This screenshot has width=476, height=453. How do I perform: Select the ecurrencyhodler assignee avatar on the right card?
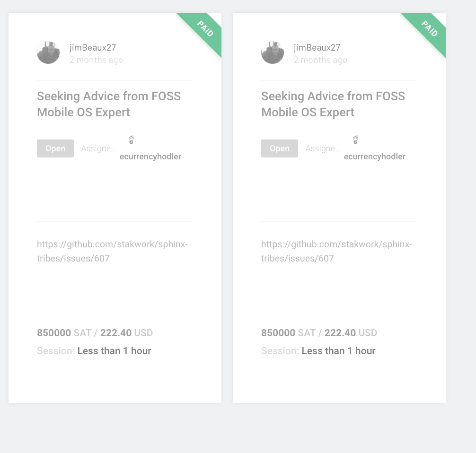355,139
